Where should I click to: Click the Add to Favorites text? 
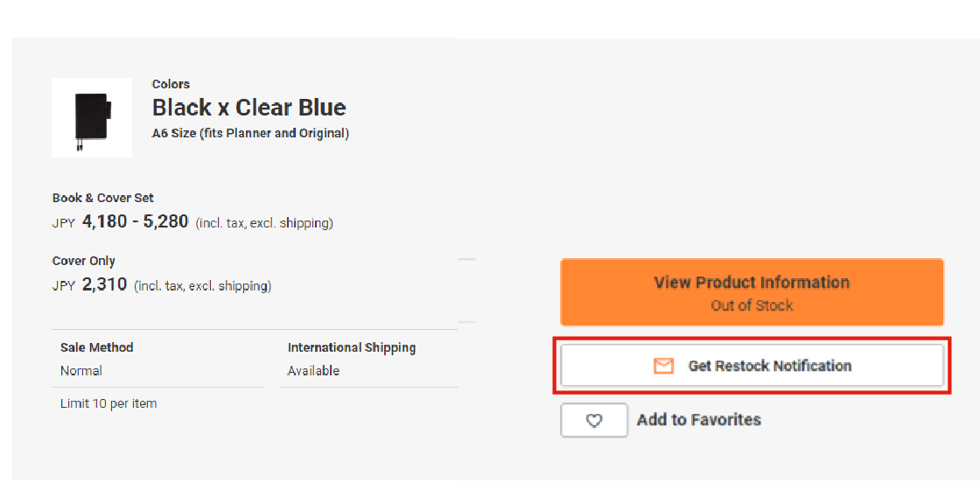click(699, 420)
